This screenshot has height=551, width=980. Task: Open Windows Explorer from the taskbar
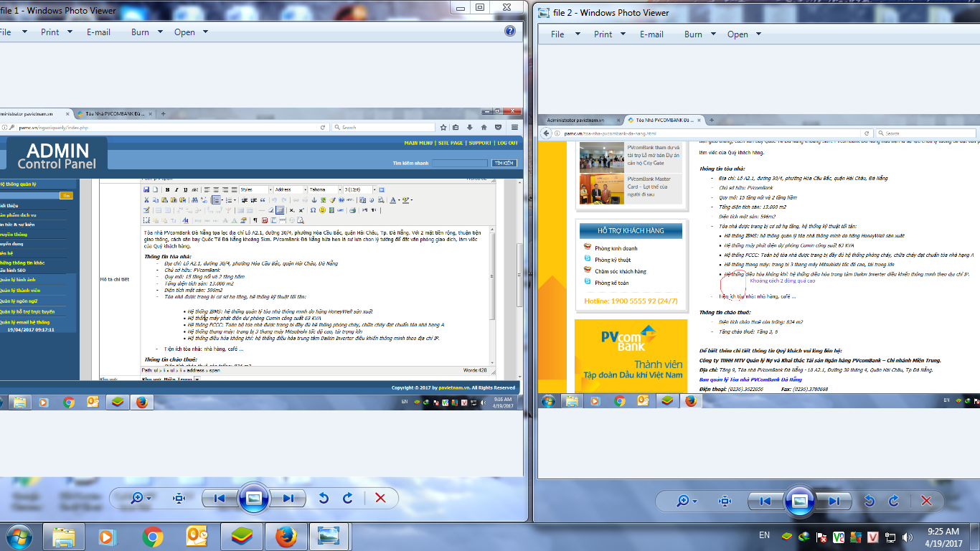pyautogui.click(x=64, y=536)
